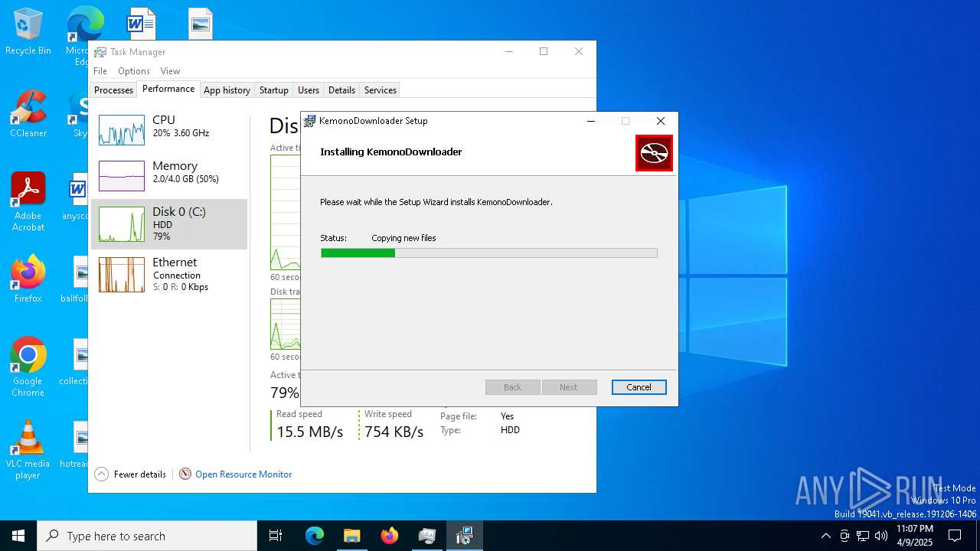Switch to the App history tab

coord(227,90)
